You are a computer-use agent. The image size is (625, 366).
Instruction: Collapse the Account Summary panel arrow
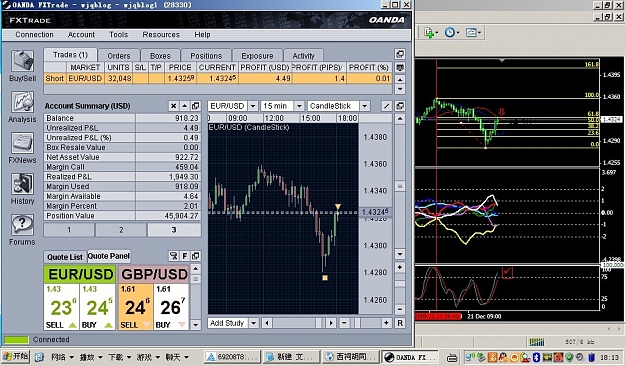(185, 106)
